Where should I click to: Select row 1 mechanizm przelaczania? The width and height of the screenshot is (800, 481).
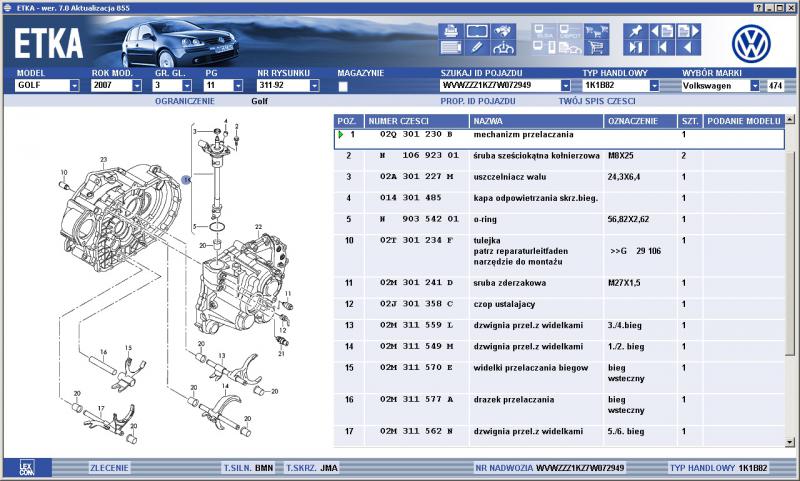(x=559, y=139)
